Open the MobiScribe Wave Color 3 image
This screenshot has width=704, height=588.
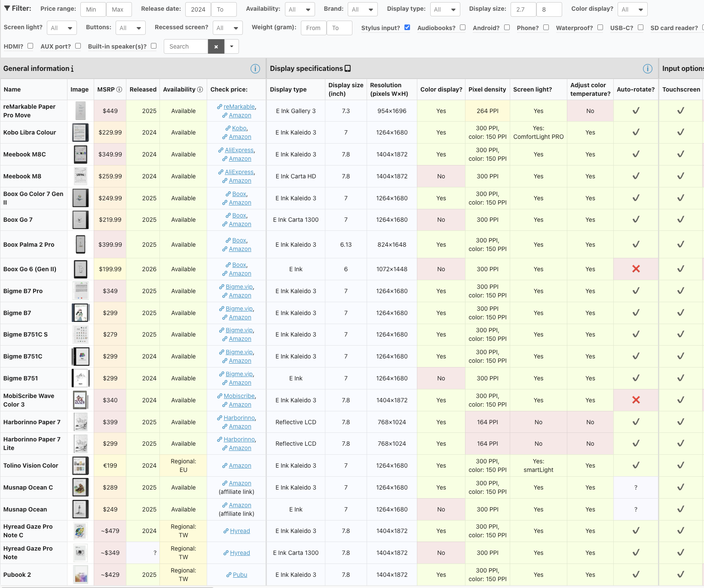coord(80,400)
